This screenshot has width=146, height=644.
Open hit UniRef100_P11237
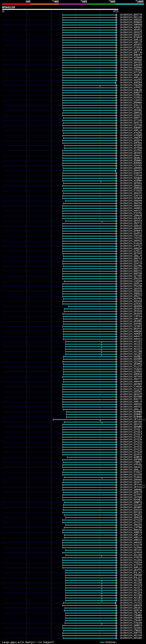(x=131, y=366)
